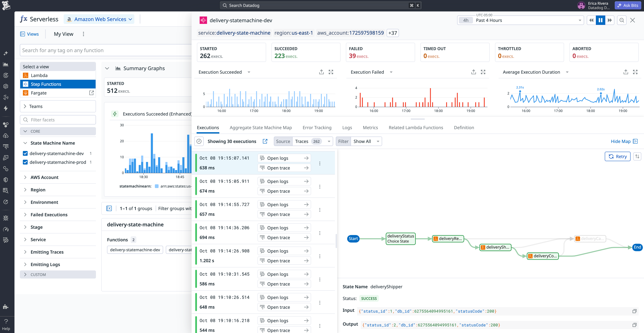
Task: Switch to Aggregate State Machine Map tab
Action: [x=261, y=128]
